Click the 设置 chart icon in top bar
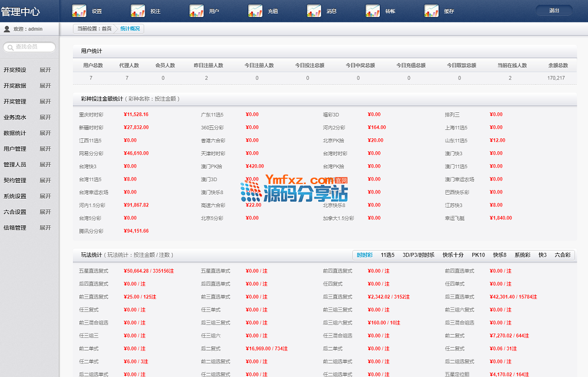This screenshot has width=588, height=377. (x=79, y=11)
